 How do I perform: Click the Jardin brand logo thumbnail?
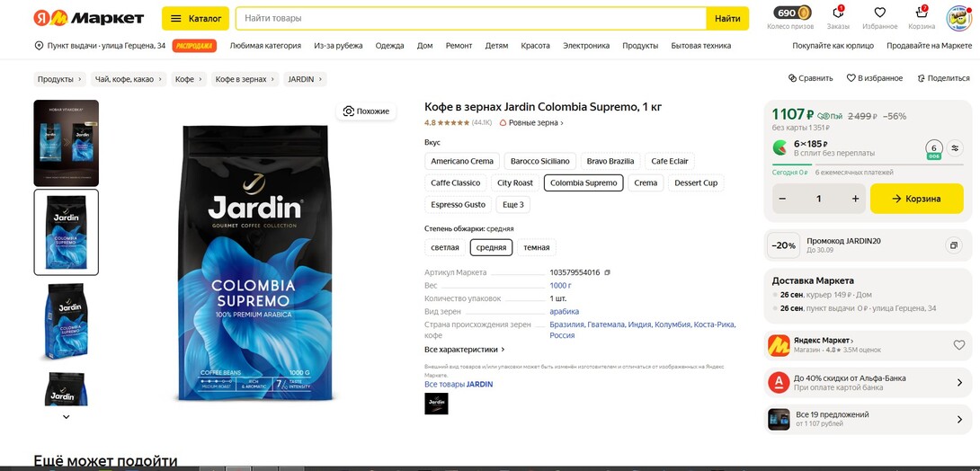(x=436, y=404)
